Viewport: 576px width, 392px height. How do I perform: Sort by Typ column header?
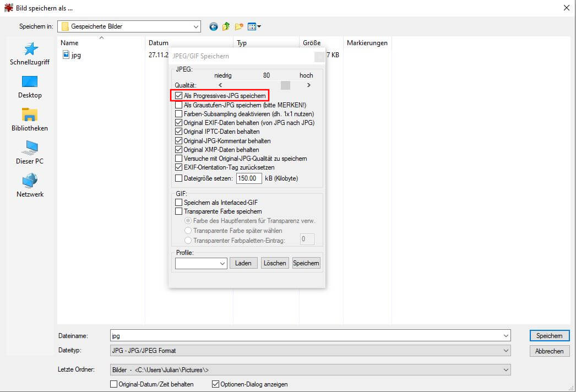[x=267, y=42]
